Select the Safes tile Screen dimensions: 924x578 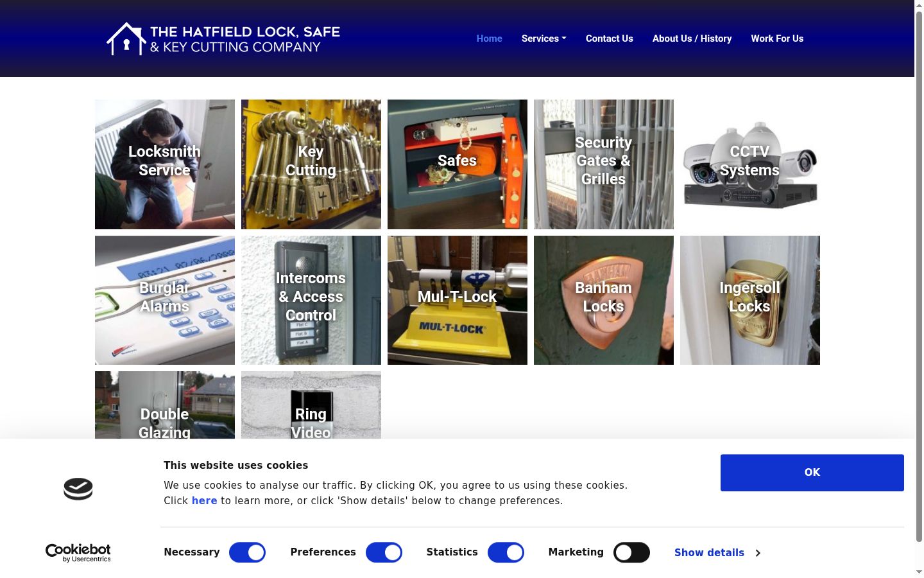(458, 164)
